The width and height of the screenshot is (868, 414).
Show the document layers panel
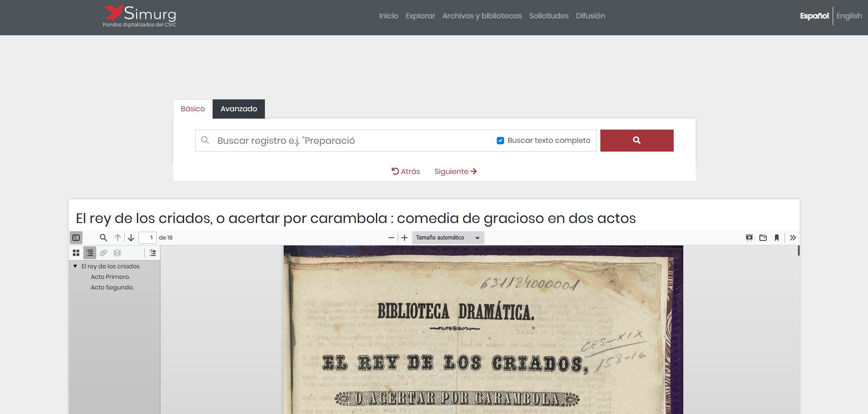(117, 252)
